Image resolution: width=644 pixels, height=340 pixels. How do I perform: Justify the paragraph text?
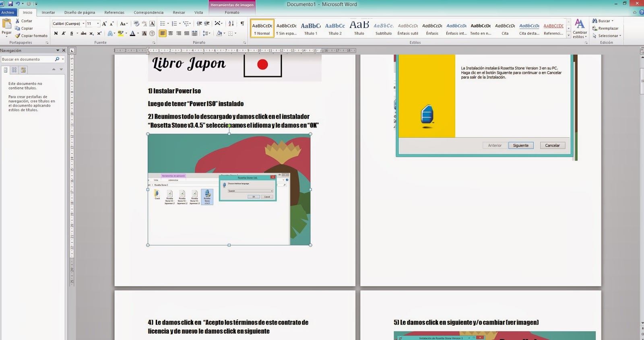tap(187, 33)
